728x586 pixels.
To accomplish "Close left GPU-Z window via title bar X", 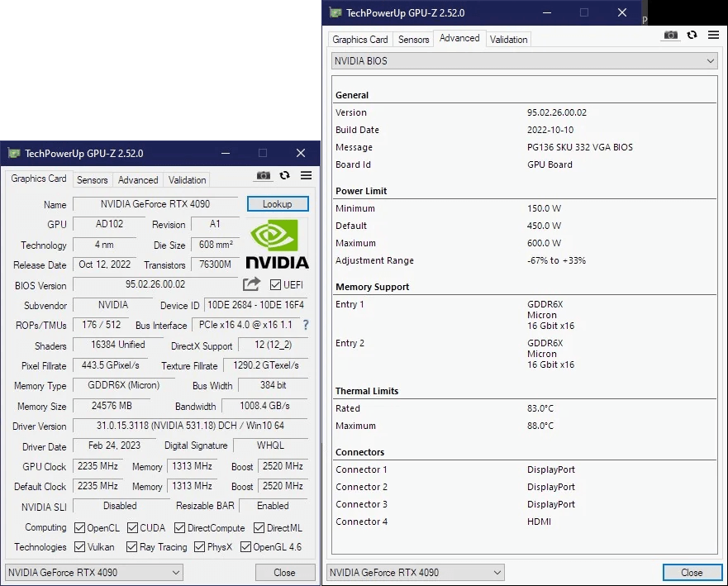I will click(x=301, y=153).
